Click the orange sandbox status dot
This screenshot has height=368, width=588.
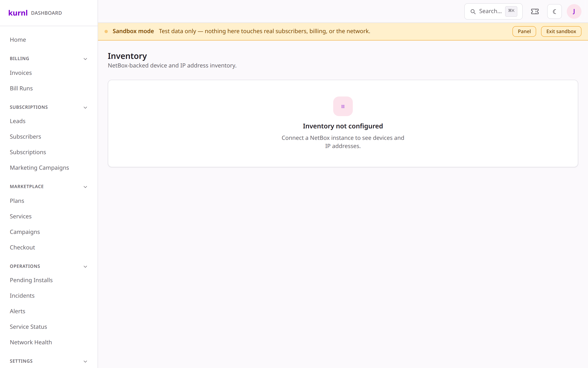[x=106, y=31]
